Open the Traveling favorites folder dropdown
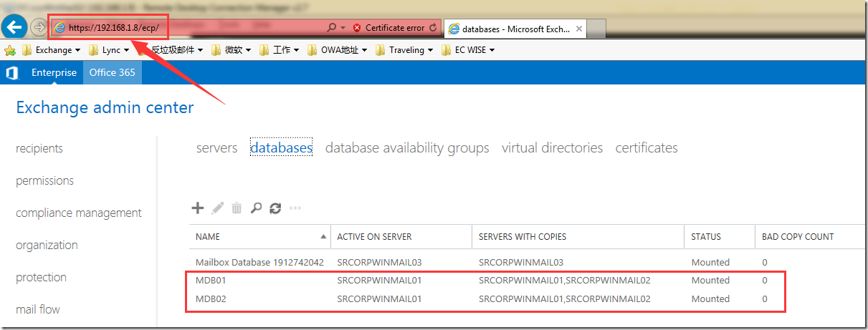 (405, 50)
